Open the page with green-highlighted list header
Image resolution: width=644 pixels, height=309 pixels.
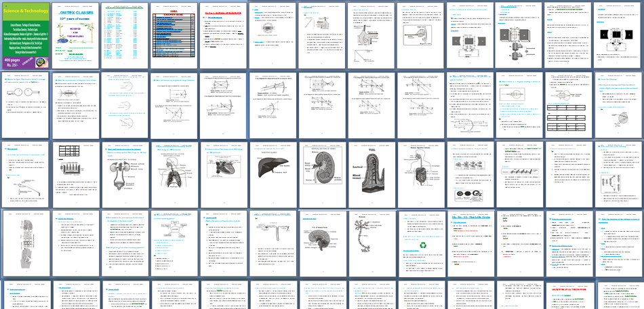[x=125, y=35]
